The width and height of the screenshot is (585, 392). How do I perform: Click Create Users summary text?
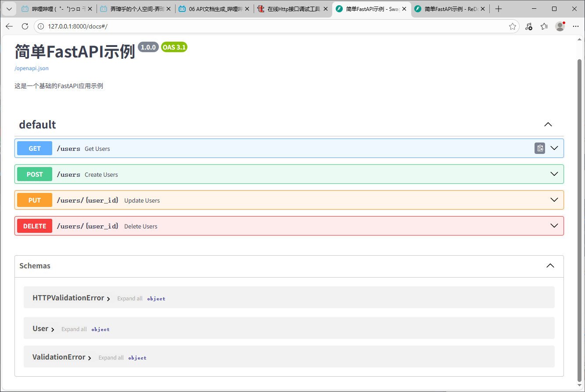[101, 175]
